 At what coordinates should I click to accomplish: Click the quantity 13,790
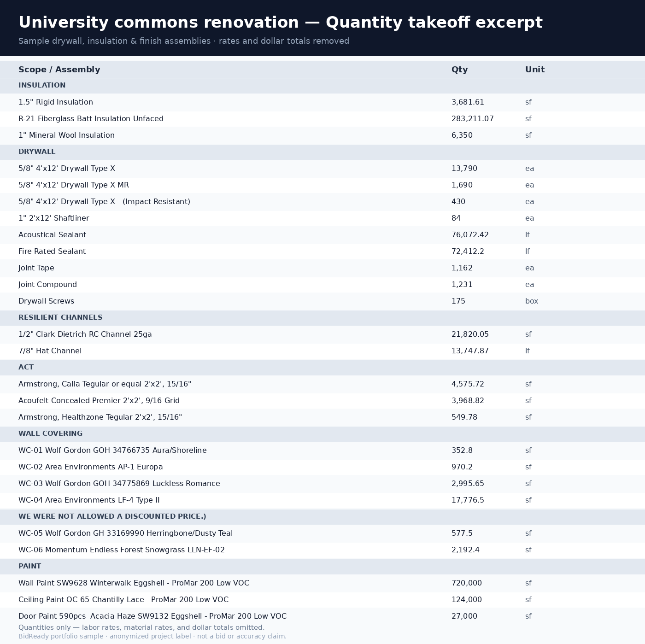pos(464,169)
